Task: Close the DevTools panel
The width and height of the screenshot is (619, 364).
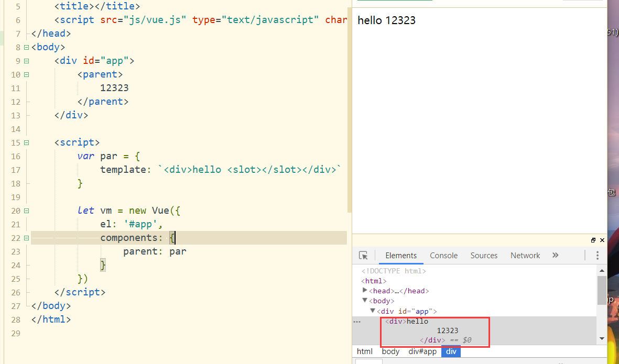Action: 602,240
